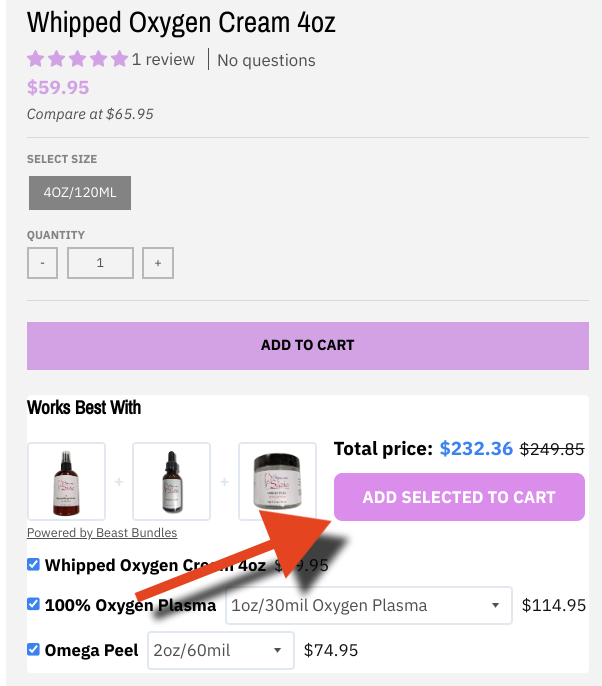The height and width of the screenshot is (686, 602).
Task: Uncheck the 100% Oxygen Plasma checkbox
Action: tap(34, 604)
